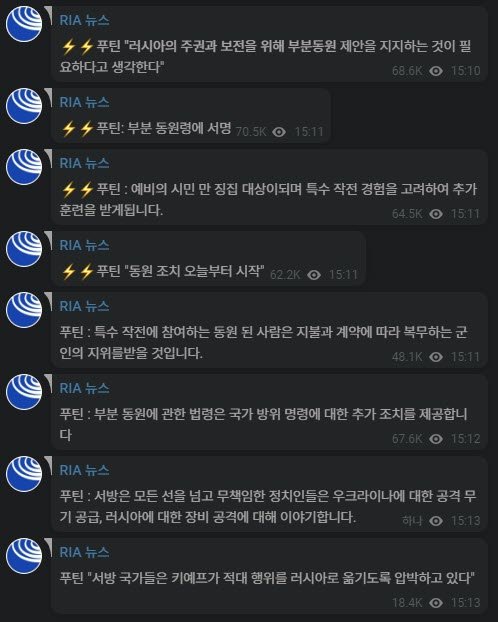Open RIA avatar beside the 64.5K views message

[x=24, y=167]
